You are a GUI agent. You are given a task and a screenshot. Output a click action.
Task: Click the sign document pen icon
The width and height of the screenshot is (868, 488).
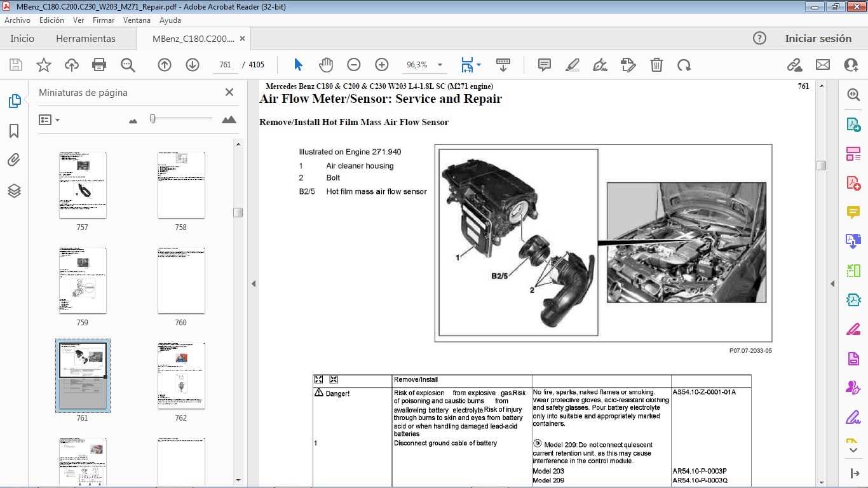pos(600,65)
